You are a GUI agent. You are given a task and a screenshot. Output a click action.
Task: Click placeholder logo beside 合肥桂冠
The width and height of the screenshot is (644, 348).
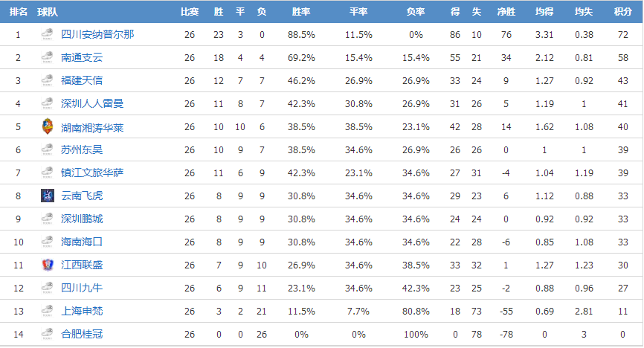pos(48,334)
